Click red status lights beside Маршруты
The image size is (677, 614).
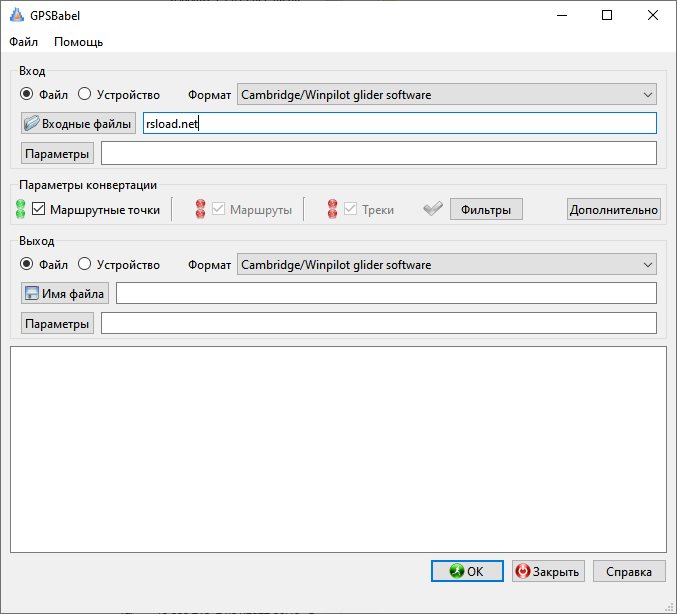200,209
